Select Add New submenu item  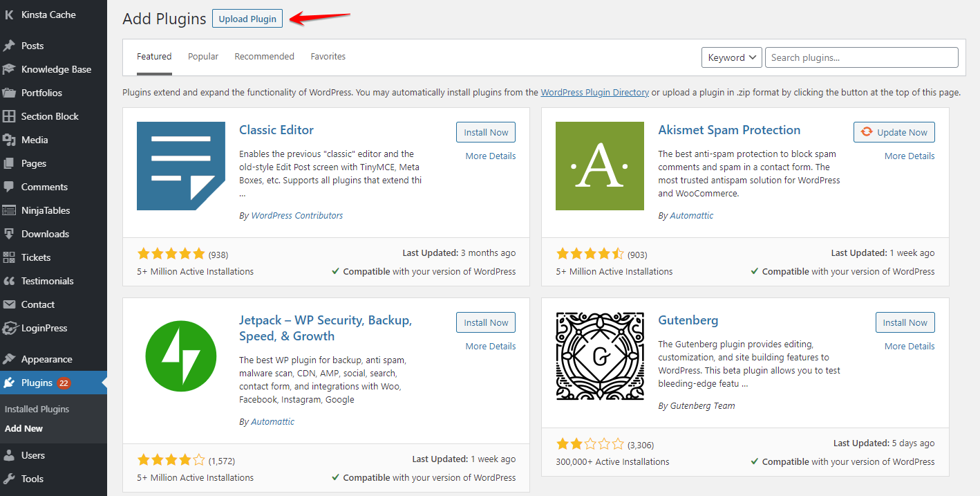(24, 428)
